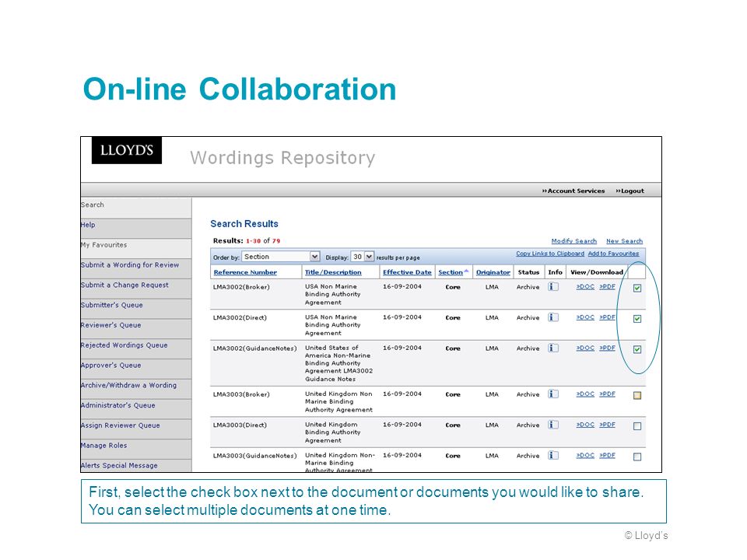This screenshot has height=560, width=747.
Task: Download DOC for LMA3002(Broker)
Action: [585, 287]
